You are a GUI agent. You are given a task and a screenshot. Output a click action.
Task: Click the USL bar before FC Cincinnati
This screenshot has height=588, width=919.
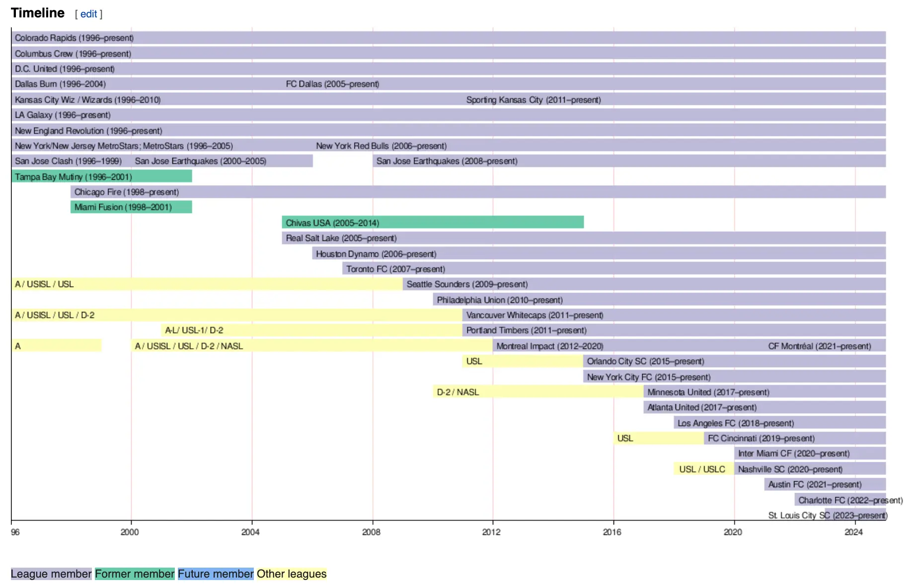point(659,438)
